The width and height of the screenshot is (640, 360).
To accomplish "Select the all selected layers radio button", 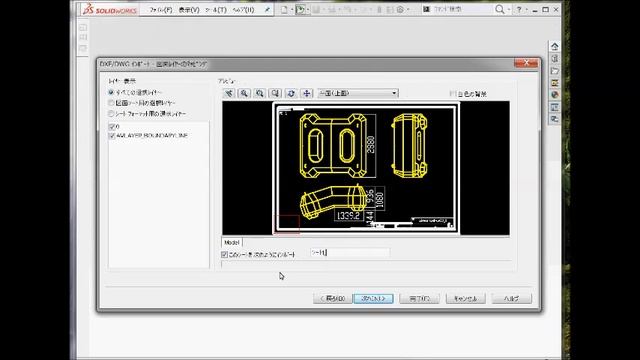I will click(111, 93).
